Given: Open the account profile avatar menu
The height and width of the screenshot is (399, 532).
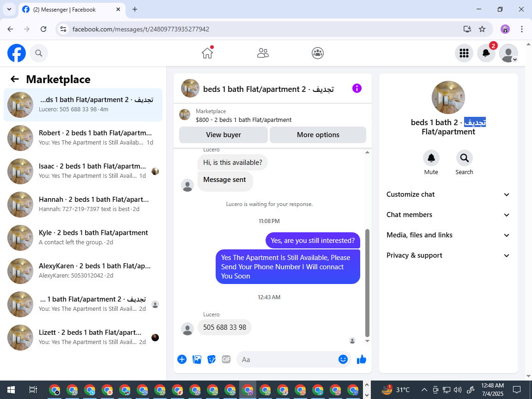Looking at the screenshot, I should 508,53.
